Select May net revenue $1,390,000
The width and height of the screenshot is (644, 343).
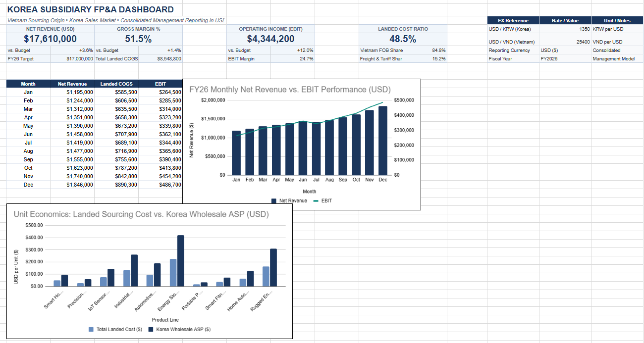pyautogui.click(x=72, y=126)
